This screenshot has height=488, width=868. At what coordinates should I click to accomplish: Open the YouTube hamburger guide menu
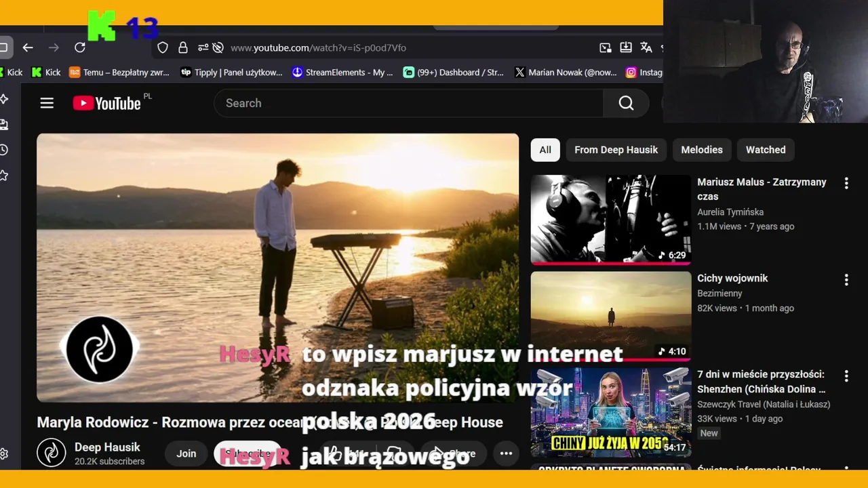(x=47, y=103)
